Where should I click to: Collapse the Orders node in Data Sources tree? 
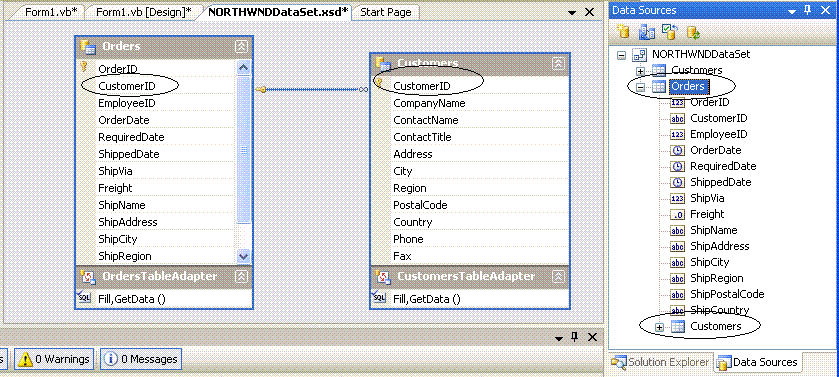pos(640,87)
